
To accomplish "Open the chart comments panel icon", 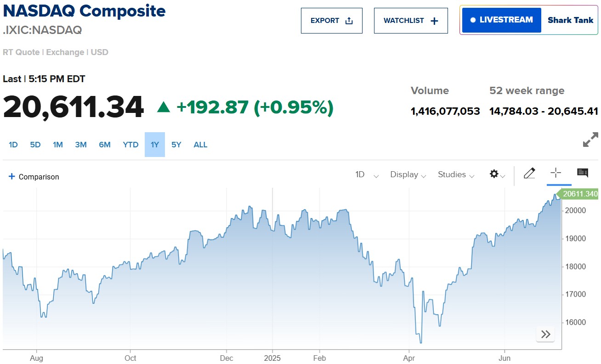I will pyautogui.click(x=583, y=174).
